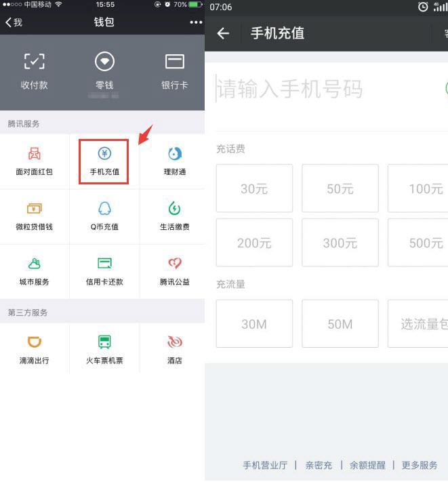This screenshot has height=482, width=448.
Task: Open the 更多服务 link
Action: click(x=420, y=465)
